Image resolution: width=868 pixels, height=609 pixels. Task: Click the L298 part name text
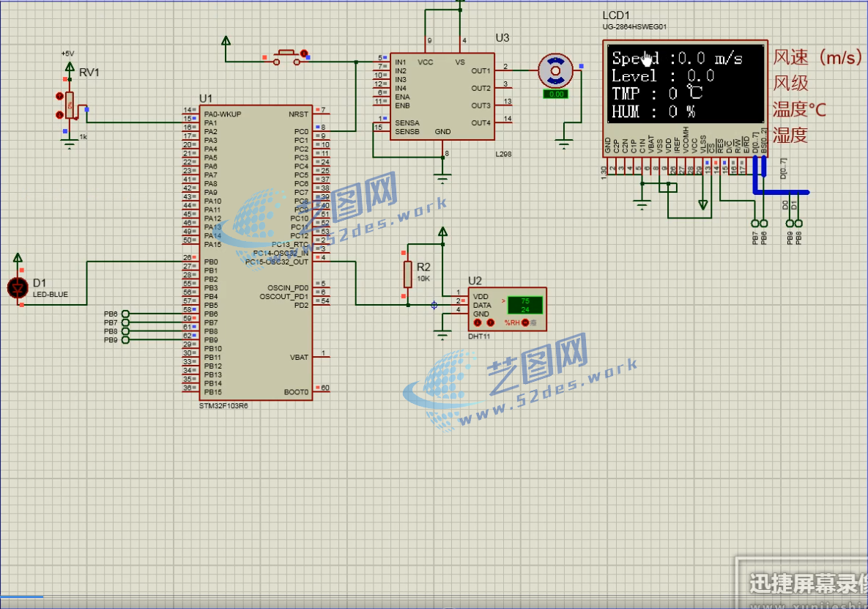tap(503, 155)
